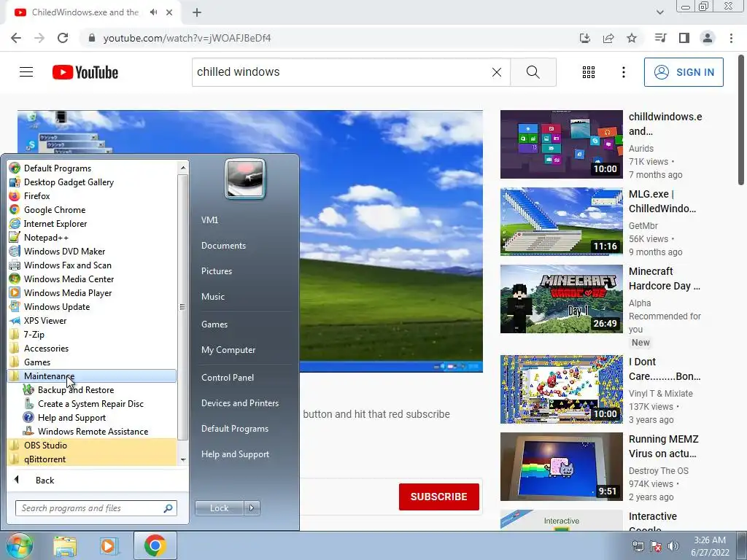Open XPS Viewer

[x=92, y=321]
